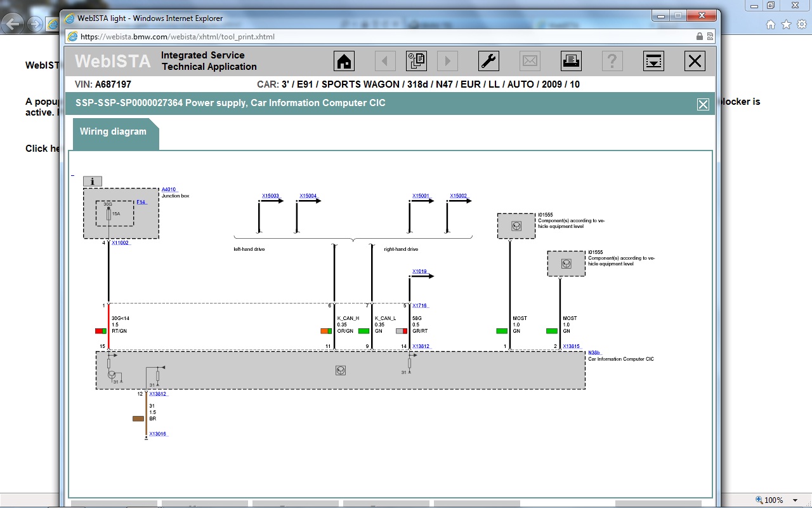This screenshot has width=812, height=508.
Task: Open the X15002 connector link
Action: click(458, 196)
